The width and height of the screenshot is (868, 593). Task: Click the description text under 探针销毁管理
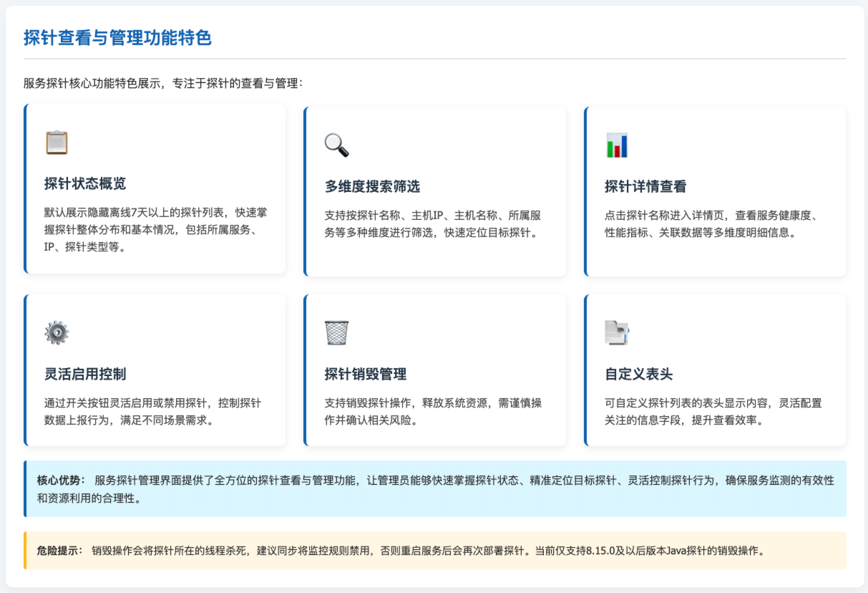(x=432, y=411)
